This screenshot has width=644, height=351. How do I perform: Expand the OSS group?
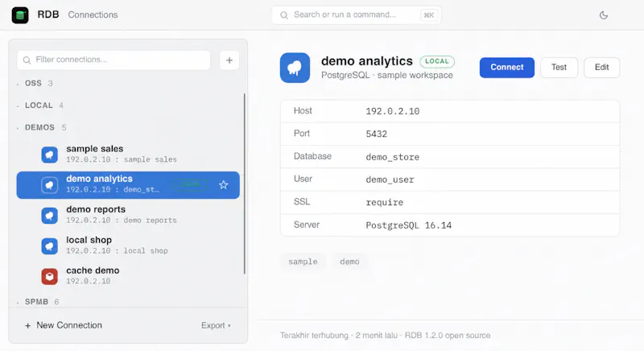(39, 84)
